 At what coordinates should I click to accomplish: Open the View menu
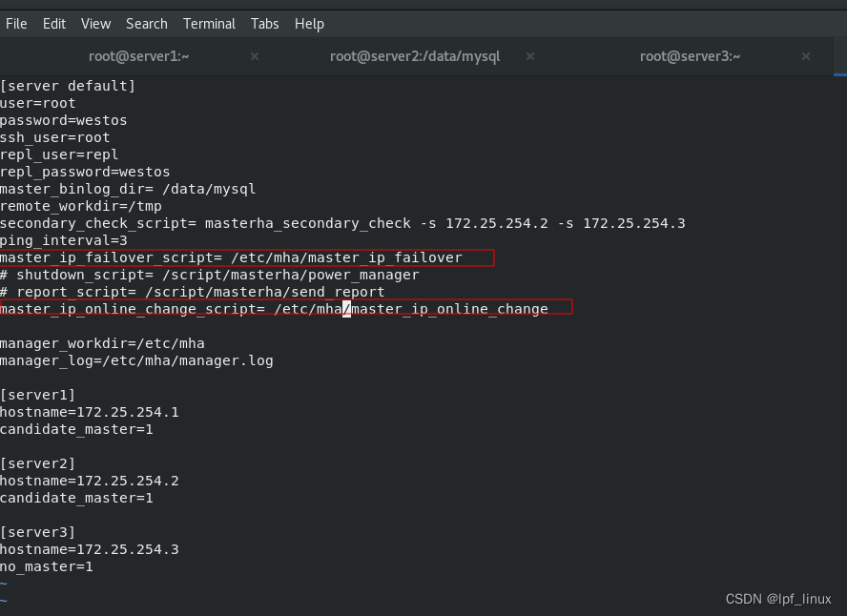[x=95, y=23]
